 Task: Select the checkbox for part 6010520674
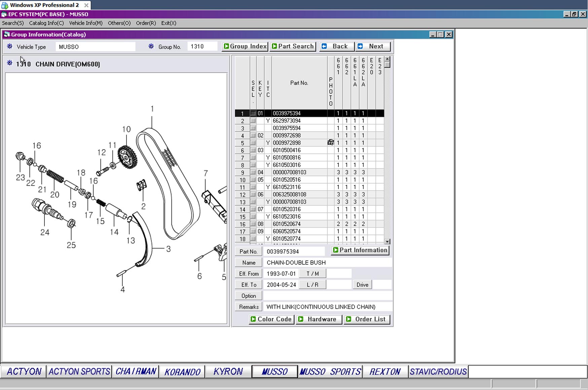click(253, 224)
